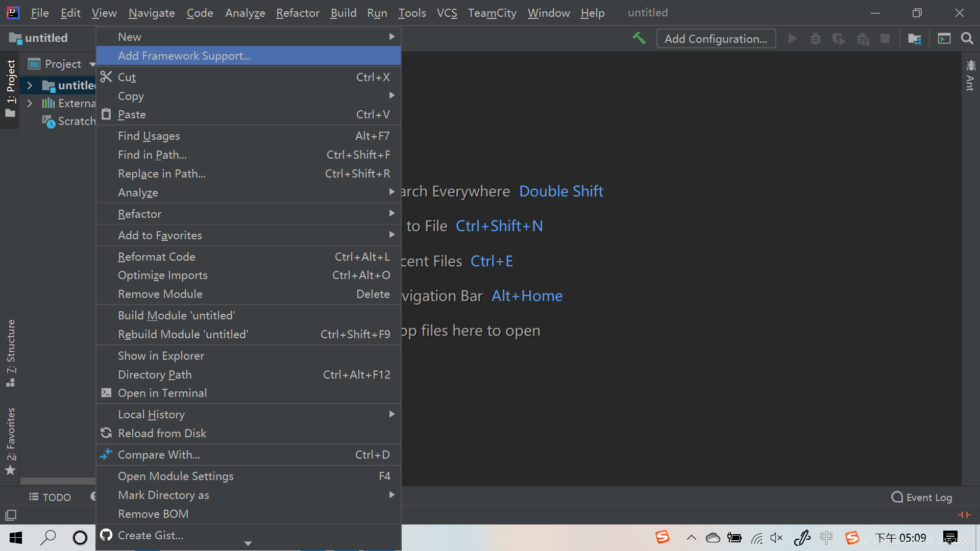The width and height of the screenshot is (980, 551).
Task: Open the Event Log button
Action: point(922,497)
